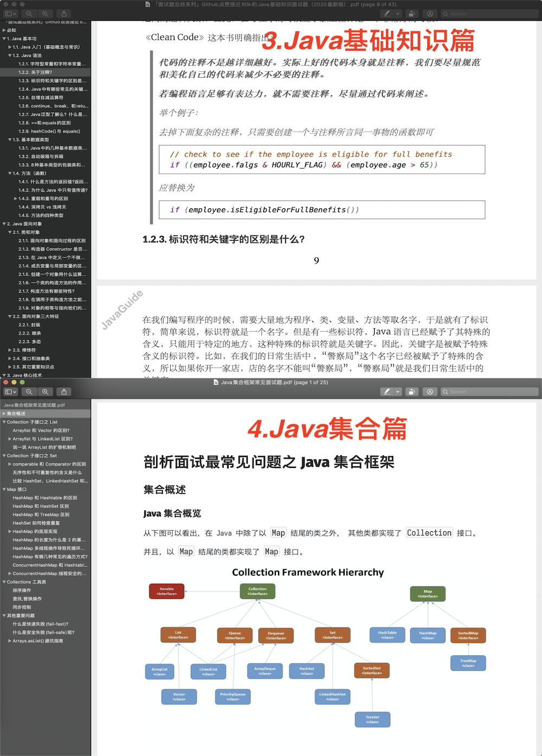Collapse 1.3. 基本数据类型 section
This screenshot has width=542, height=756.
10,140
